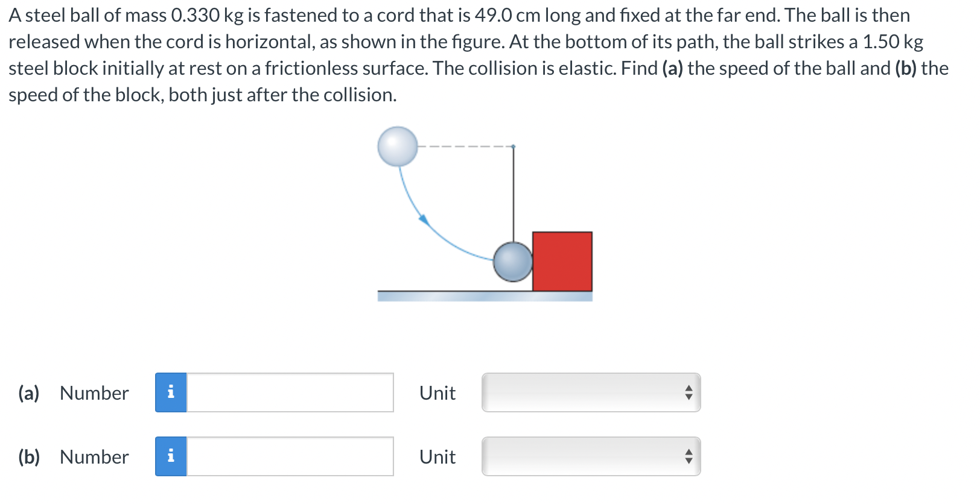
Task: Click the Number label beside part (a)
Action: pyautogui.click(x=94, y=393)
